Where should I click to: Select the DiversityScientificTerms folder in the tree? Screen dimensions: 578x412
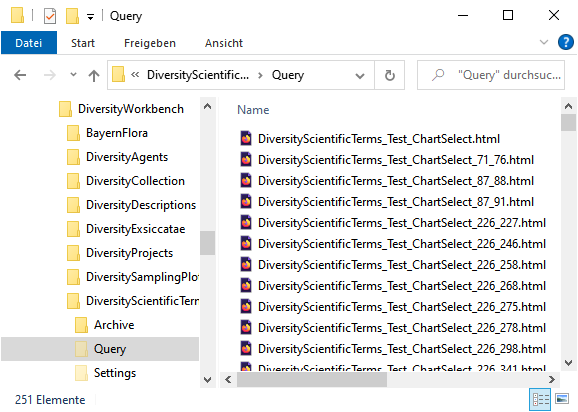pyautogui.click(x=142, y=301)
